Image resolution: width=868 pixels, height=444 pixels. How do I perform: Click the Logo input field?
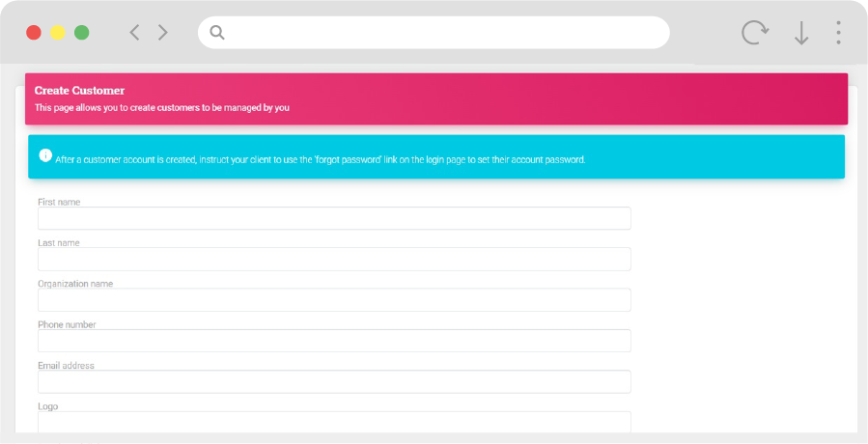(334, 422)
